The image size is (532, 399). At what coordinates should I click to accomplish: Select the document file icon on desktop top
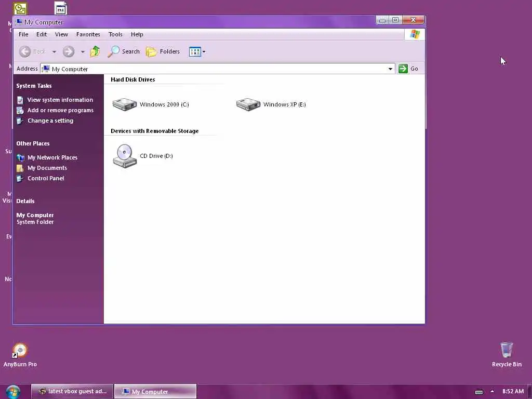pos(61,8)
